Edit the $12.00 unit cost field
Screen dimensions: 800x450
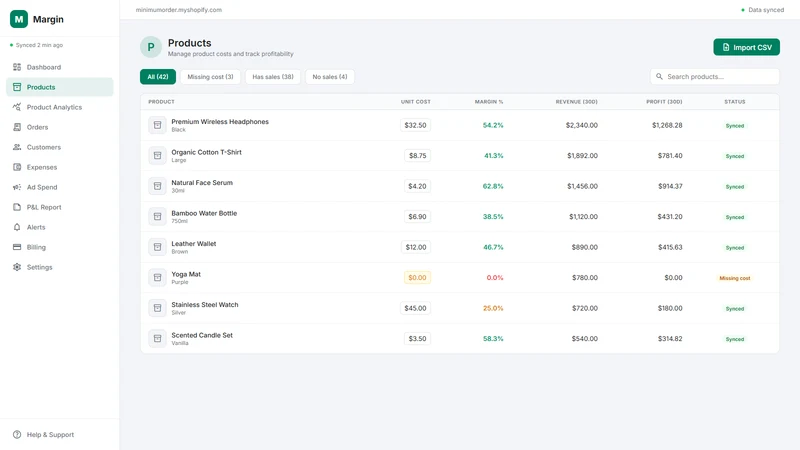click(416, 247)
